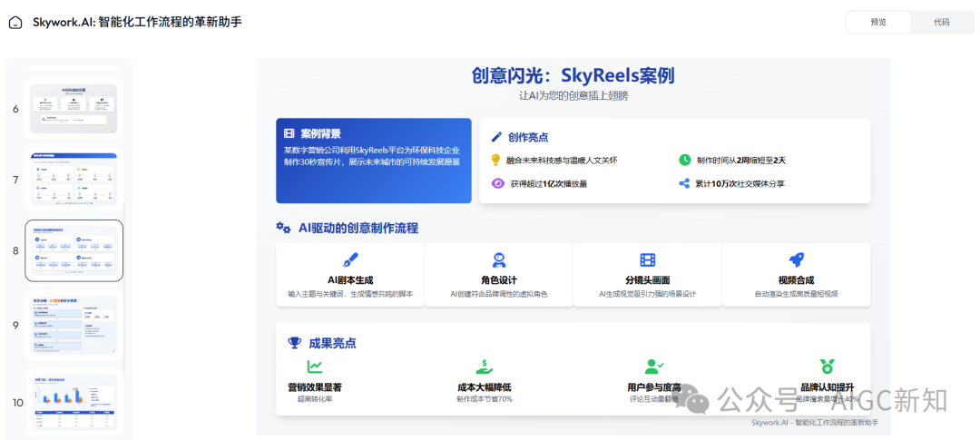Viewport: 980px width, 440px height.
Task: Open slide 6 thumbnail
Action: [x=73, y=109]
